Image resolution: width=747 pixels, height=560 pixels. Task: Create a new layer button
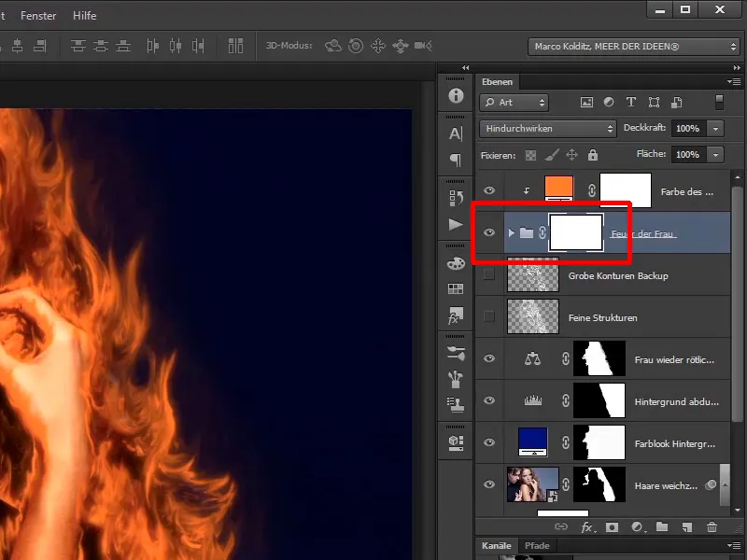pos(686,527)
